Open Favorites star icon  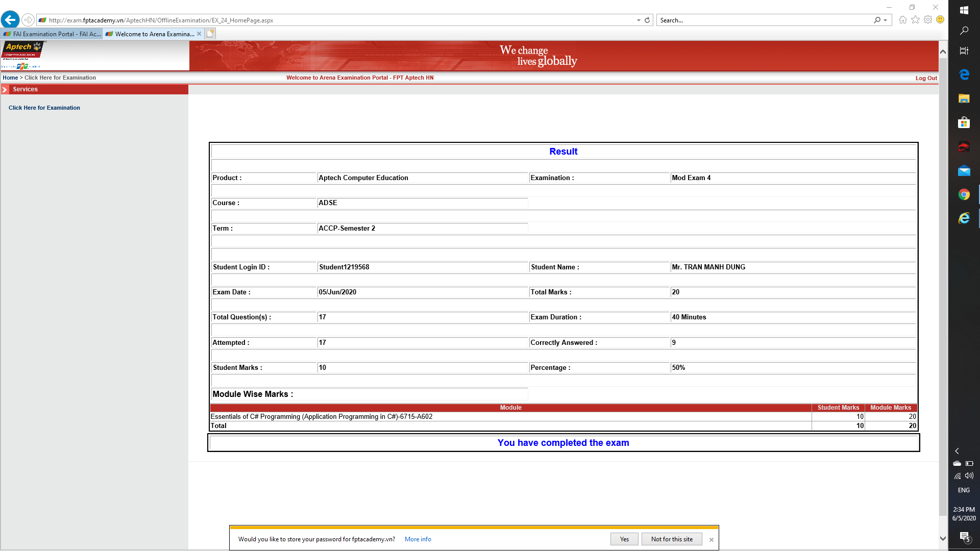coord(915,20)
